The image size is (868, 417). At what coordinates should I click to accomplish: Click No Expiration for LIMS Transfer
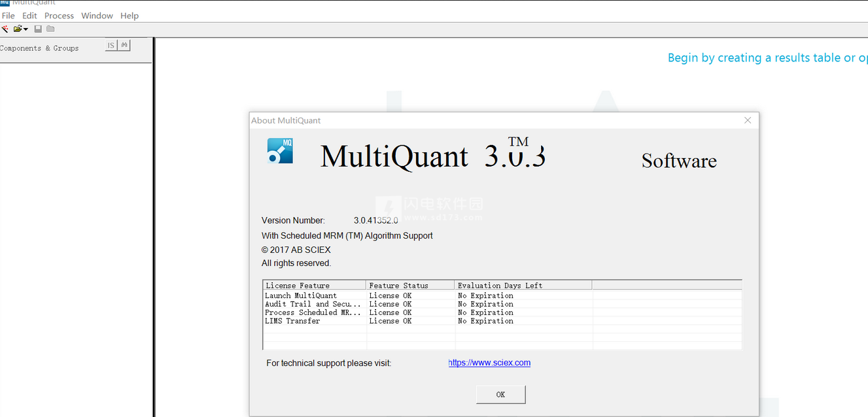[485, 321]
